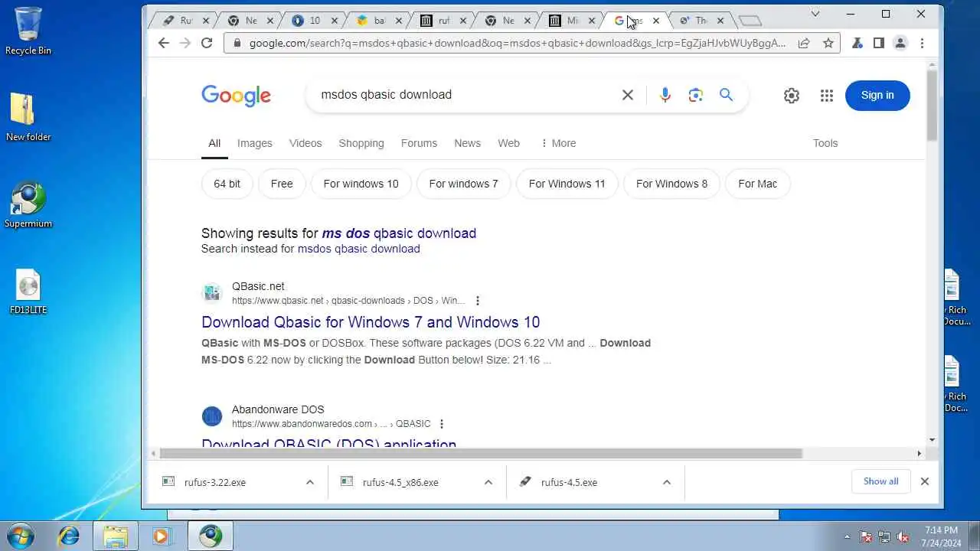
Task: Open the Google apps grid
Action: coord(827,96)
